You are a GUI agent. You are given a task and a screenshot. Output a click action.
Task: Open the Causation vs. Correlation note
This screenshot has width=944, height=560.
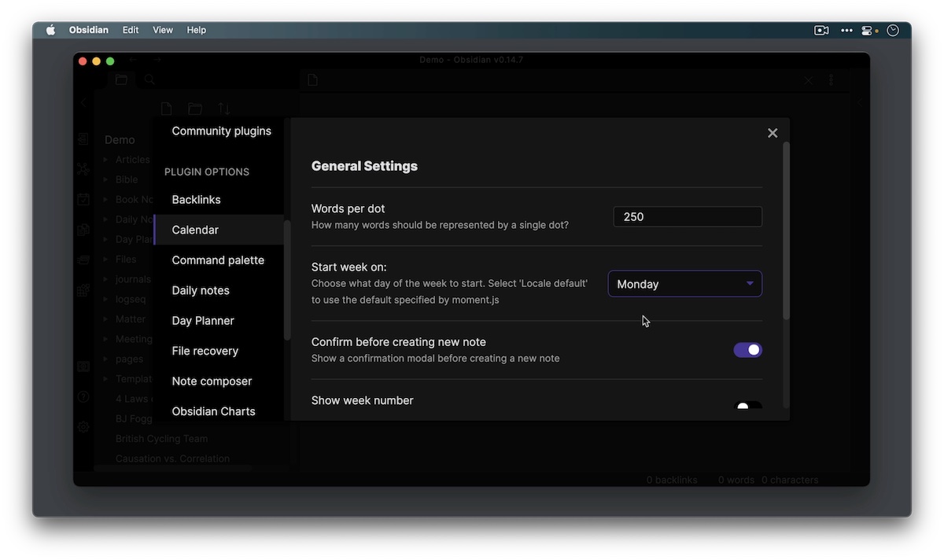click(x=172, y=459)
